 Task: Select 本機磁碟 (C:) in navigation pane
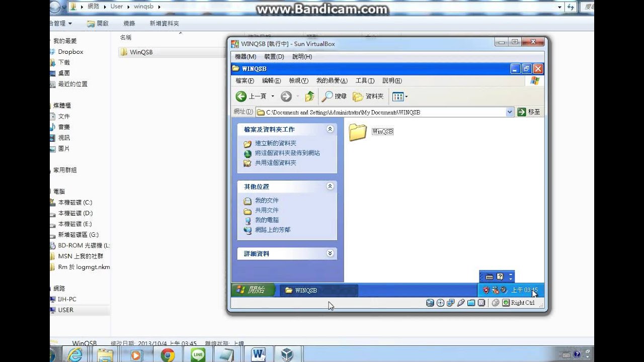(x=74, y=202)
